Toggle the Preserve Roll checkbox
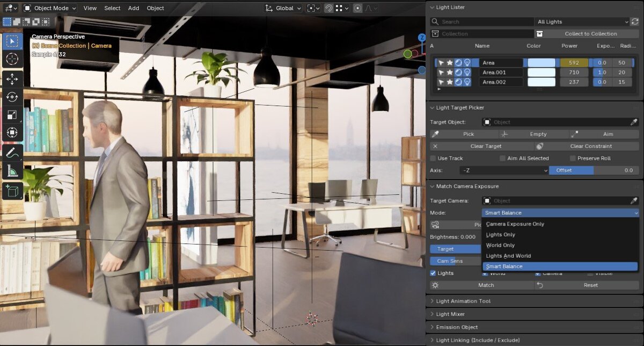This screenshot has width=644, height=346. click(573, 158)
